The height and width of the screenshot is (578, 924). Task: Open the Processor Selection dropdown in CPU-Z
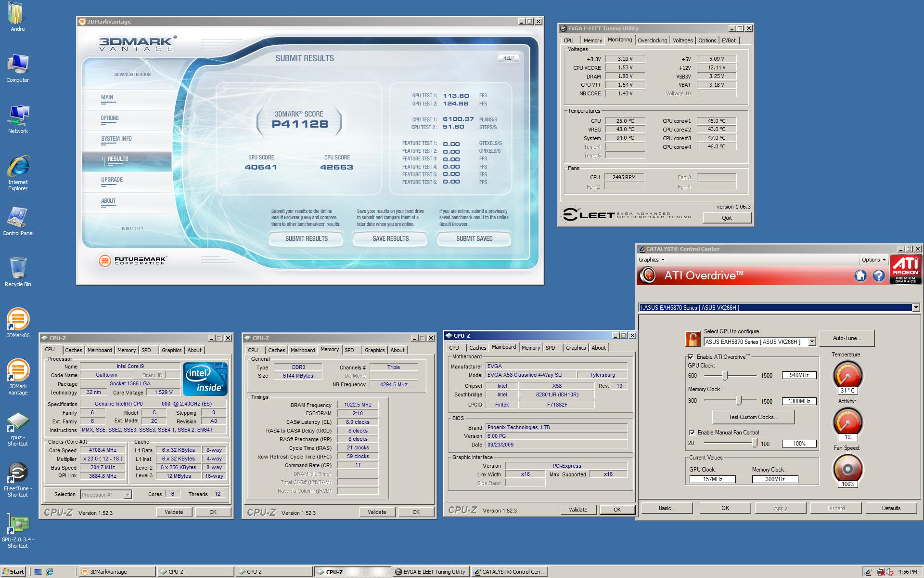tap(128, 494)
